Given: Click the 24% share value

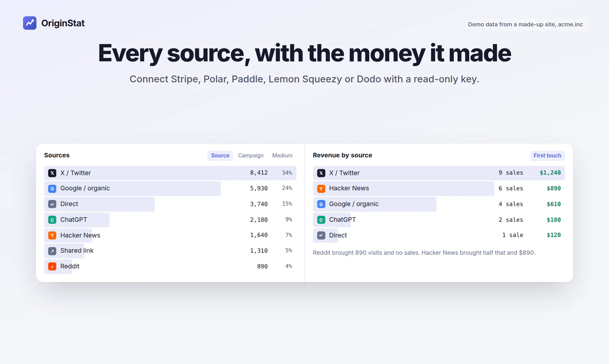Looking at the screenshot, I should pos(287,188).
